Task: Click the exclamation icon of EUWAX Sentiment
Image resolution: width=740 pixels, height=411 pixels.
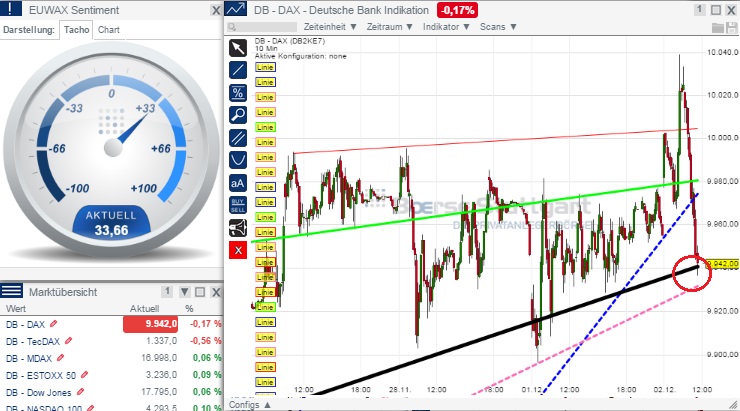Action: tap(11, 8)
